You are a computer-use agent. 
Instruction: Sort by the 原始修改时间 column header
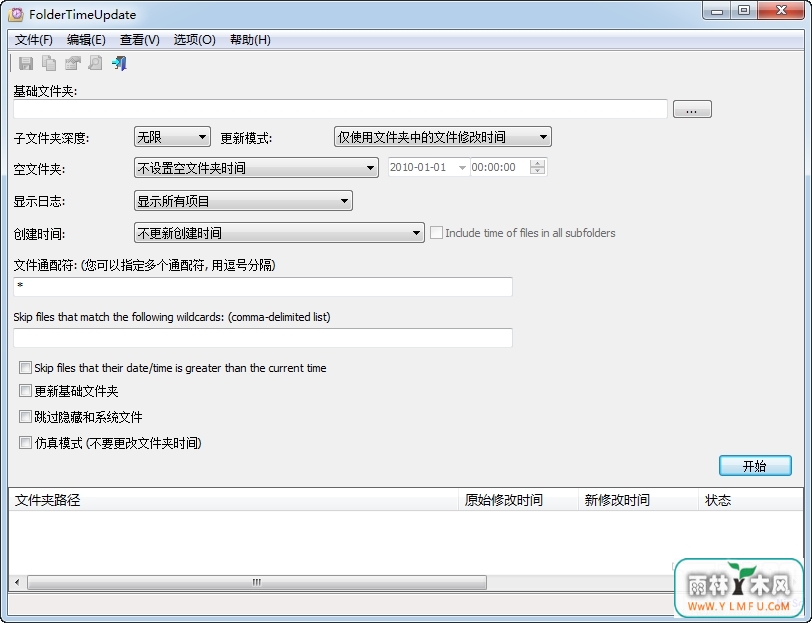coord(518,500)
